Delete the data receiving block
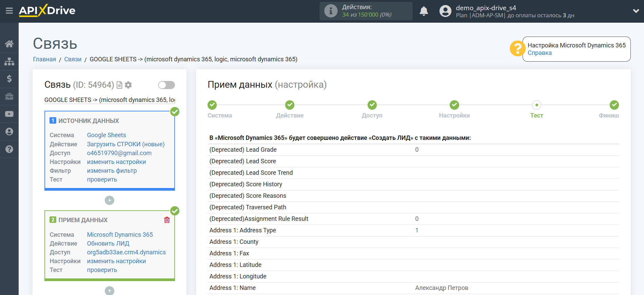This screenshot has height=295, width=644. click(167, 220)
